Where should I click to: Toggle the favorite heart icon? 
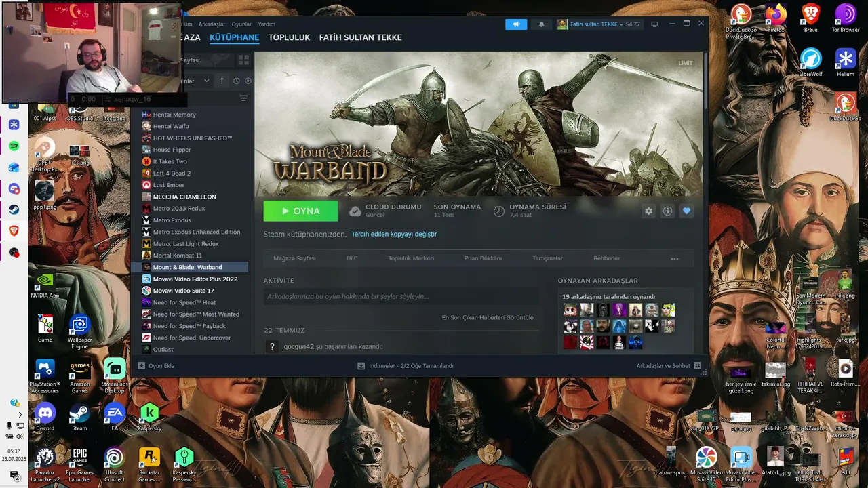[686, 211]
